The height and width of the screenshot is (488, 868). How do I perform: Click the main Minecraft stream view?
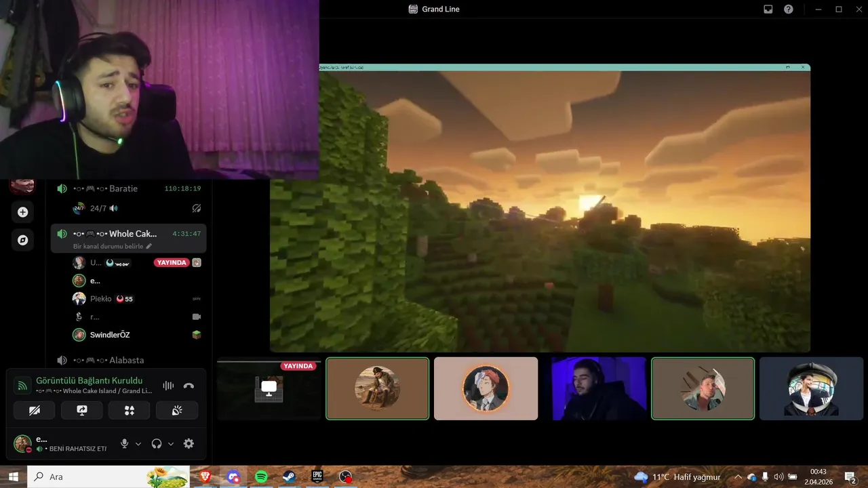pyautogui.click(x=540, y=208)
